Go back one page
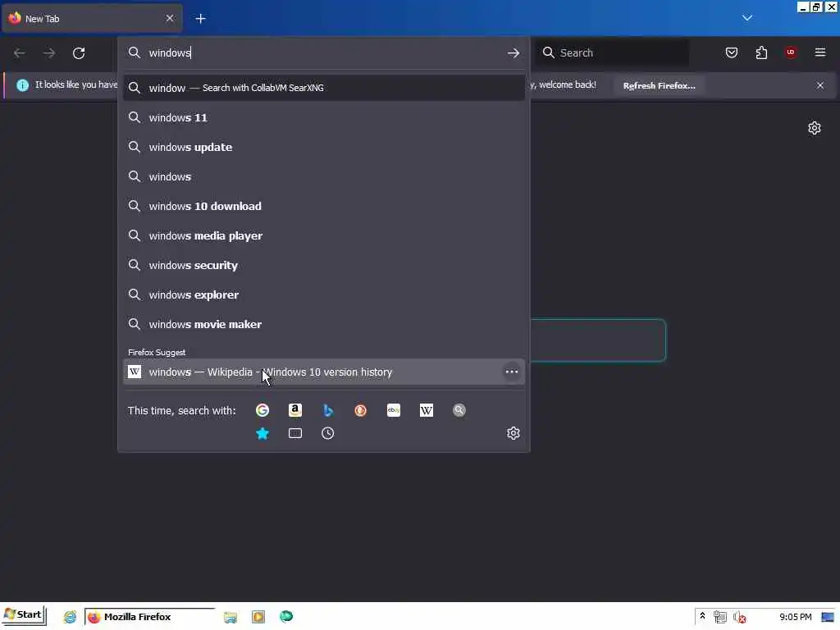 click(x=20, y=53)
